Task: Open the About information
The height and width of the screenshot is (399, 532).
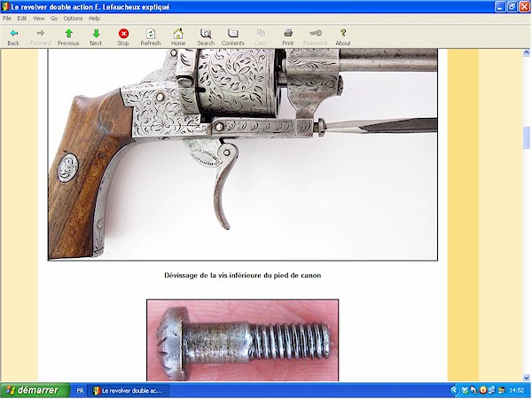Action: (x=342, y=37)
